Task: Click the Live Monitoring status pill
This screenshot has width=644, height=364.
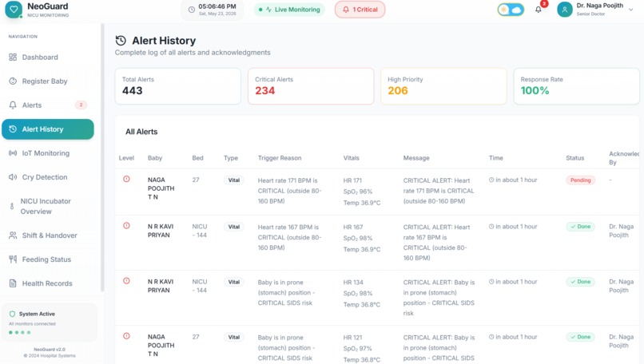Action: click(289, 10)
